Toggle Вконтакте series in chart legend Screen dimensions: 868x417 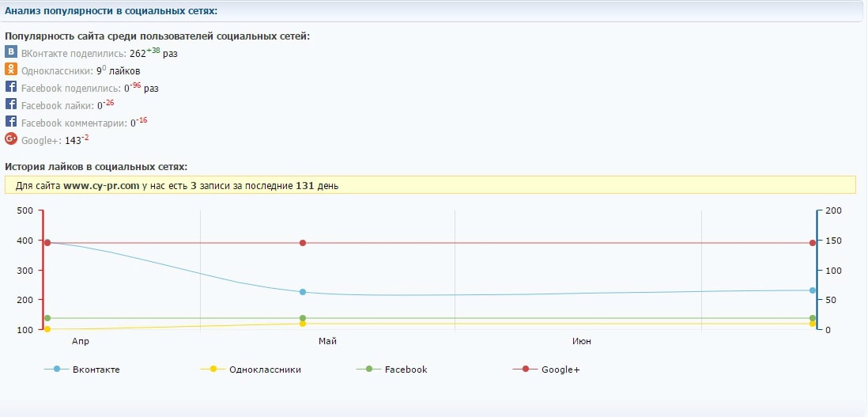click(82, 370)
